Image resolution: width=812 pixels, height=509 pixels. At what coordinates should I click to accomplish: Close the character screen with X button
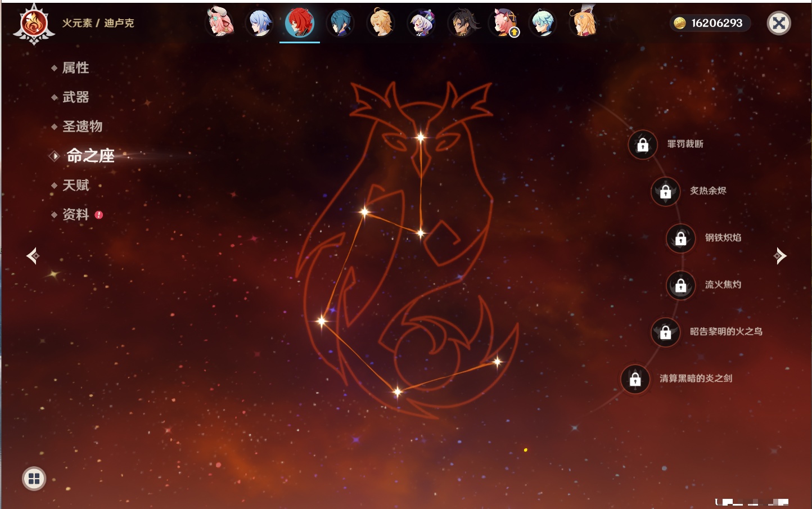(x=779, y=23)
